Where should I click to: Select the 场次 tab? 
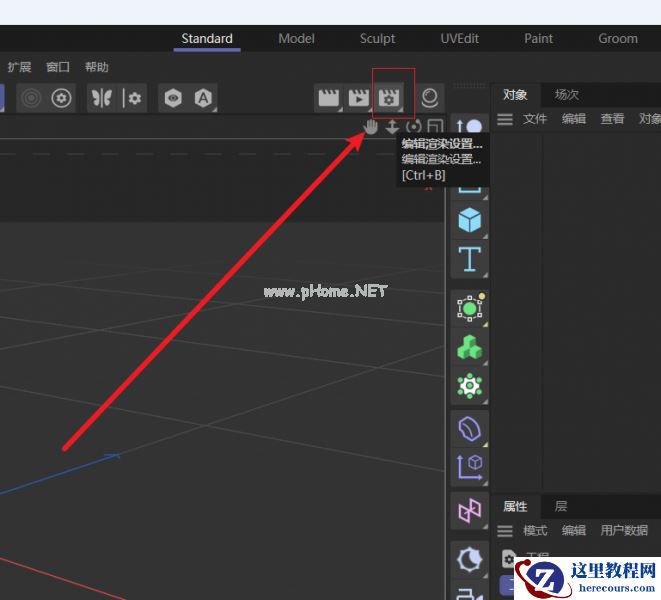567,94
